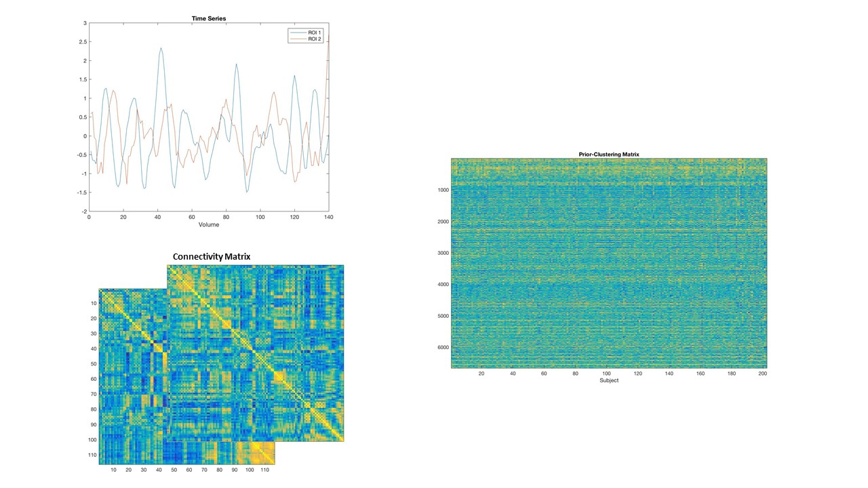Click the 200 tick on the Subject axis

pyautogui.click(x=762, y=373)
